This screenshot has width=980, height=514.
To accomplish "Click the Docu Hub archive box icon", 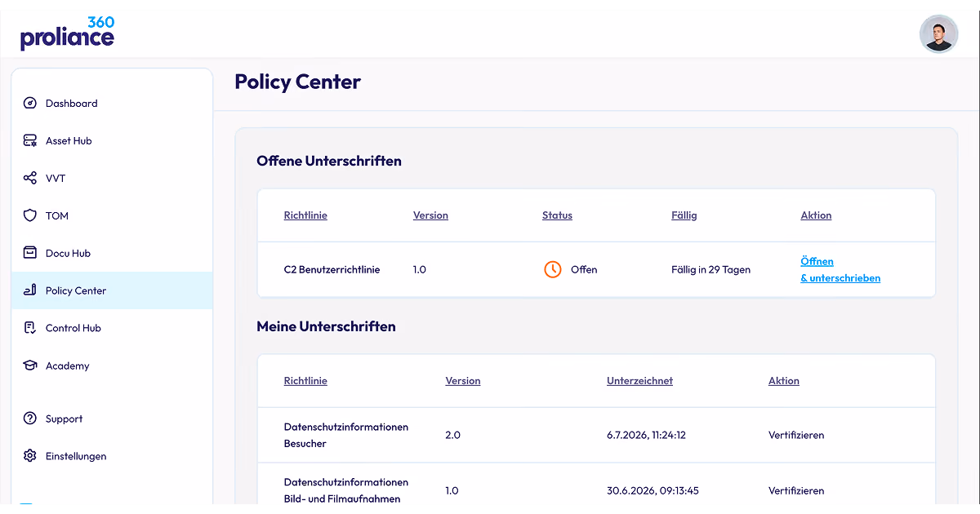I will click(30, 253).
